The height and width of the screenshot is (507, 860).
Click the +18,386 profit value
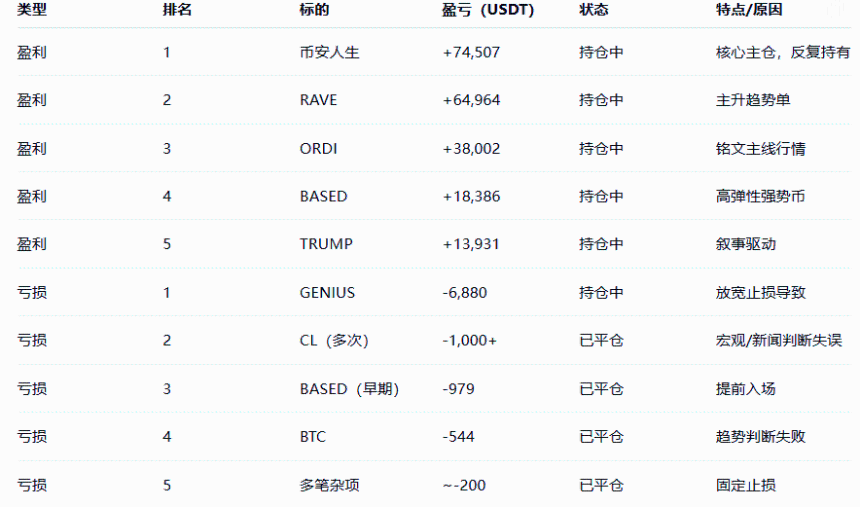[471, 197]
